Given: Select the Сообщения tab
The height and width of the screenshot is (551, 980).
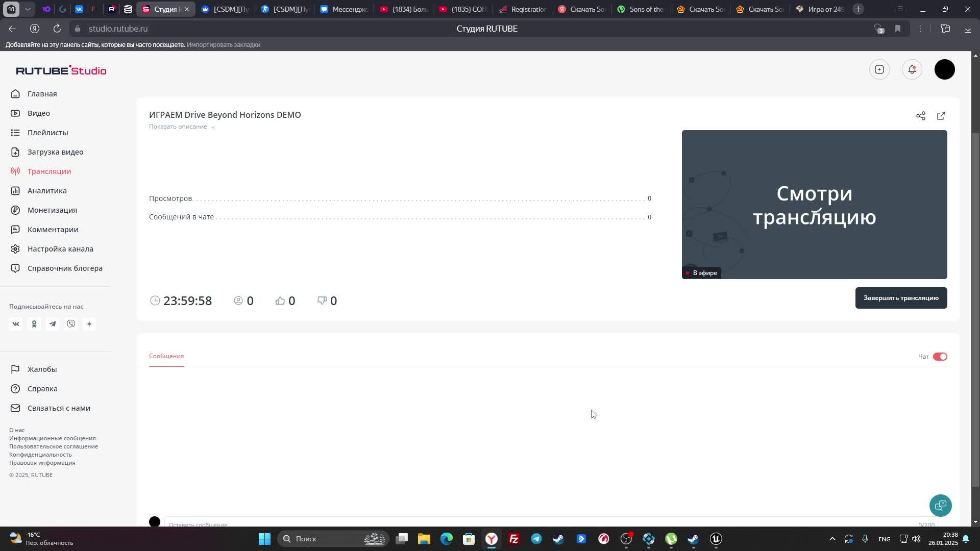Looking at the screenshot, I should tap(166, 356).
